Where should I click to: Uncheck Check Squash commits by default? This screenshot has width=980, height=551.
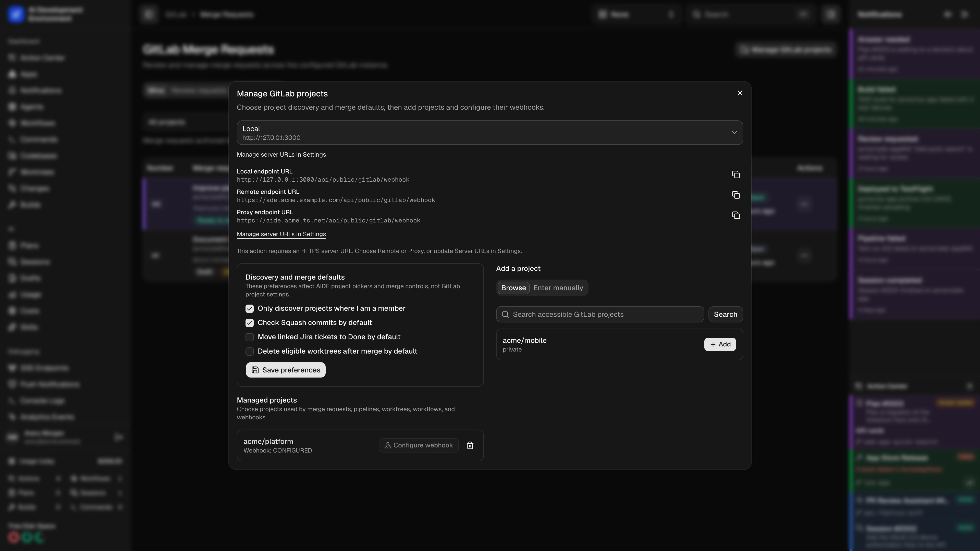point(250,323)
